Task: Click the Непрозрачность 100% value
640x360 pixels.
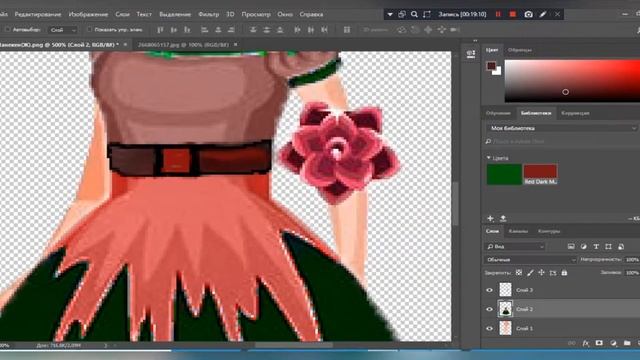Action: (632, 260)
